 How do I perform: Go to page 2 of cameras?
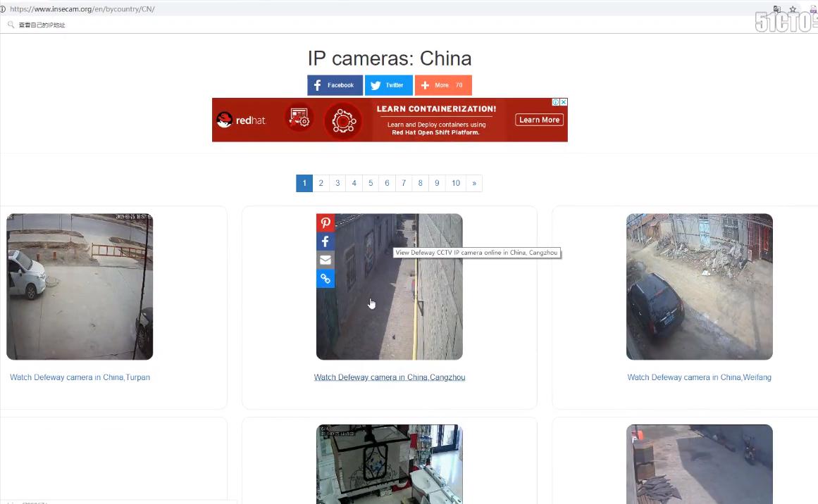coord(321,183)
